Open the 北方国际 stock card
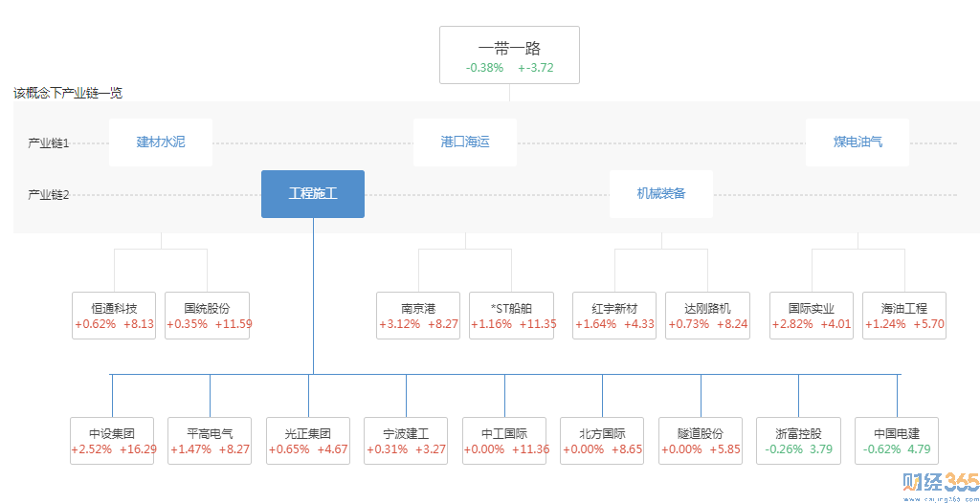The image size is (980, 503). [602, 441]
